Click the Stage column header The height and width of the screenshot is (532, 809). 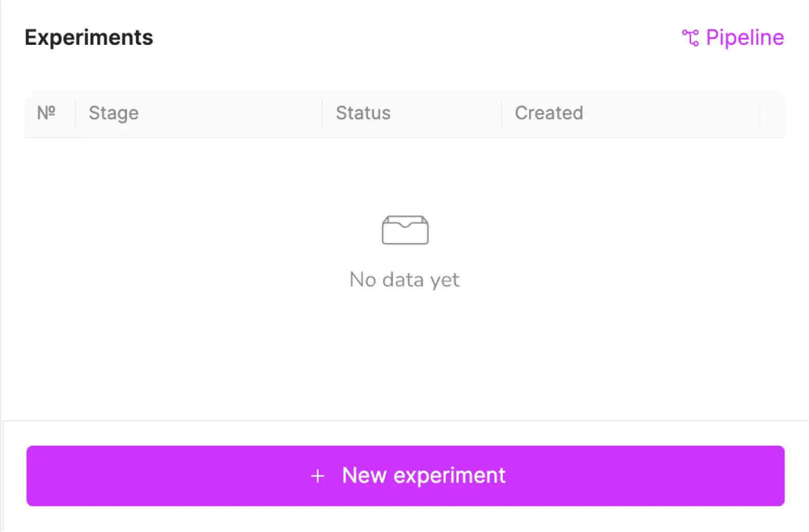tap(114, 113)
